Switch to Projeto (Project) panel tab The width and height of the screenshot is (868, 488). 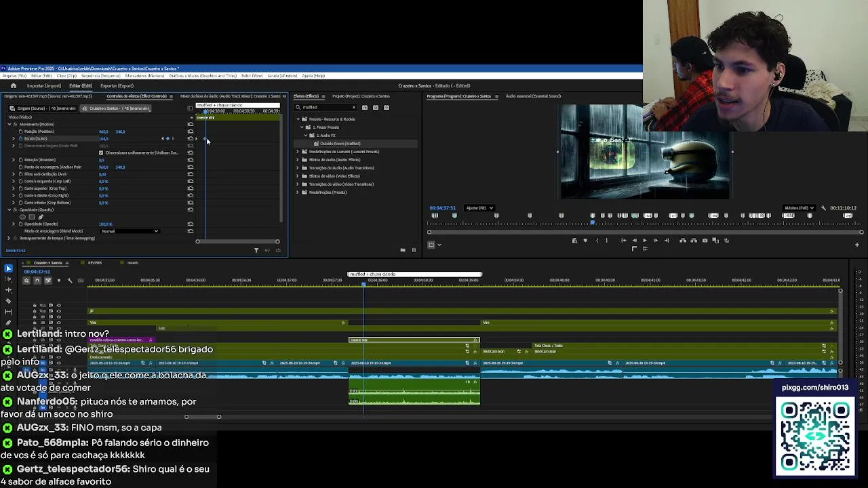coord(361,96)
